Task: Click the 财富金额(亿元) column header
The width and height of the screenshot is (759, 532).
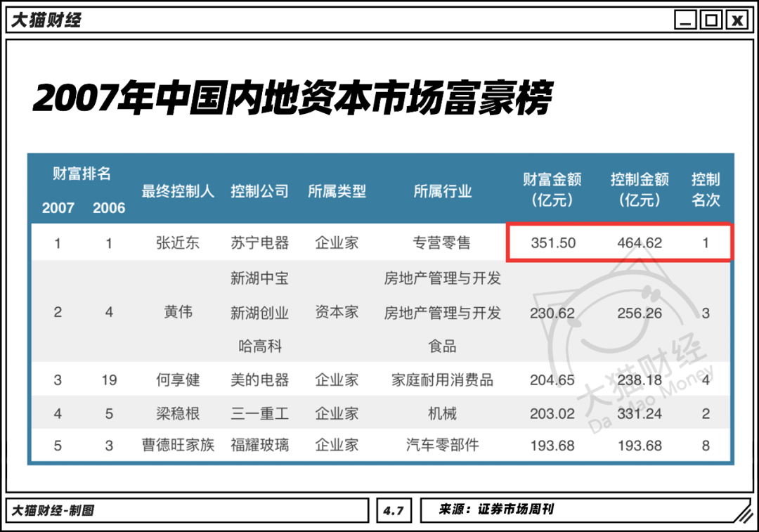Action: (x=552, y=189)
